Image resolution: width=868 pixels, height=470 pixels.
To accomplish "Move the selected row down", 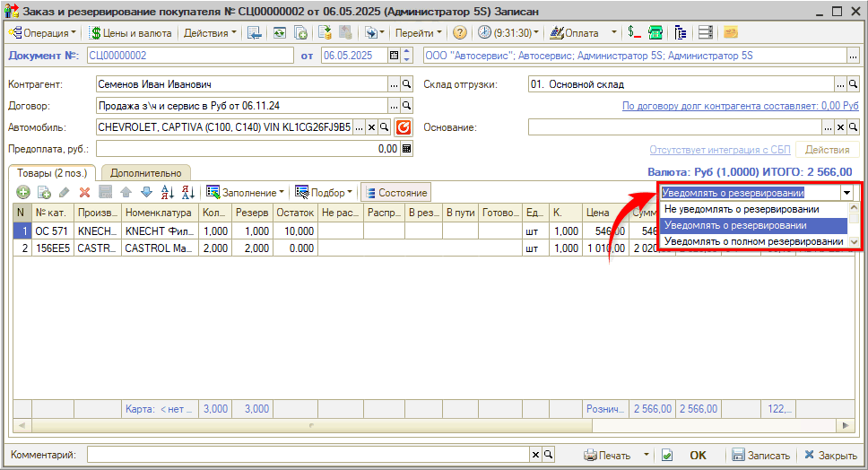I will pyautogui.click(x=145, y=192).
